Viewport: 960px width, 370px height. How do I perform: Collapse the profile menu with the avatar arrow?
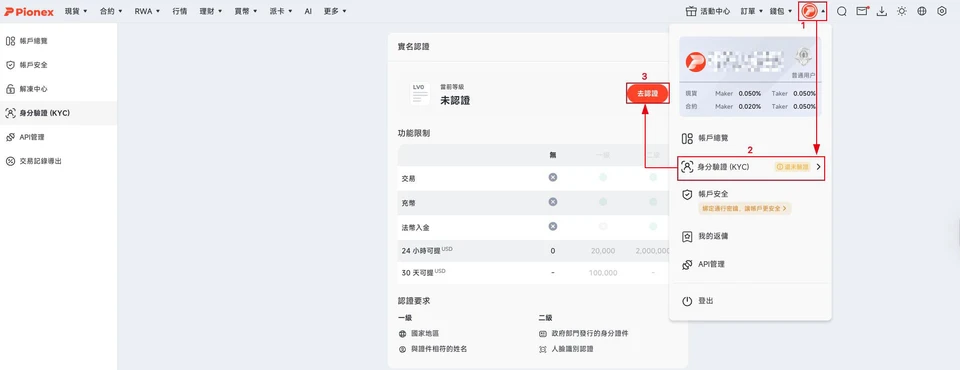pos(823,11)
